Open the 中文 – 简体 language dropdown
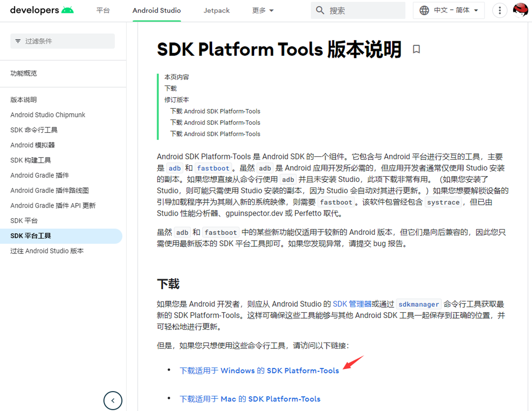 point(449,11)
